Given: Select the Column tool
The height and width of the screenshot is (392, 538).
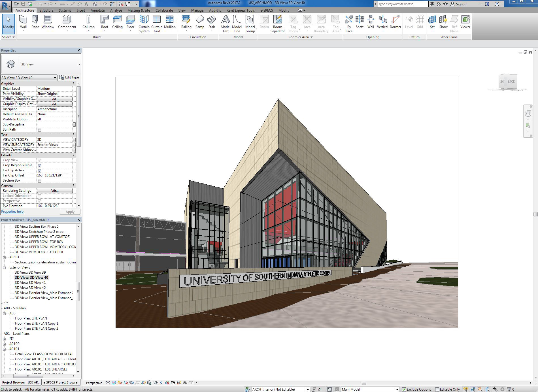Looking at the screenshot, I should 88,22.
